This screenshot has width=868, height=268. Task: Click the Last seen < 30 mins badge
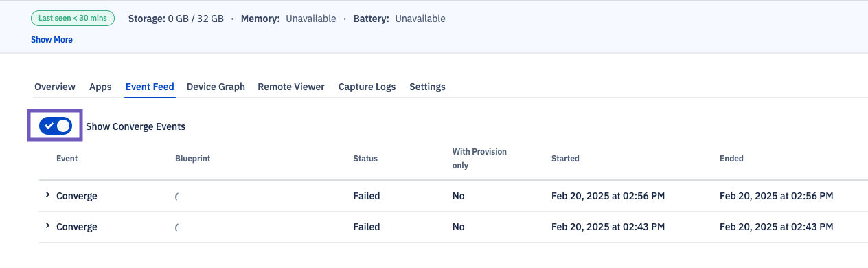pyautogui.click(x=73, y=19)
